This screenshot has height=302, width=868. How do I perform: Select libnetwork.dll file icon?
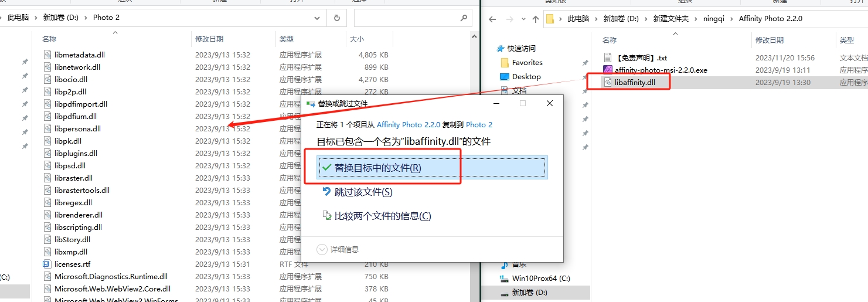(x=47, y=67)
